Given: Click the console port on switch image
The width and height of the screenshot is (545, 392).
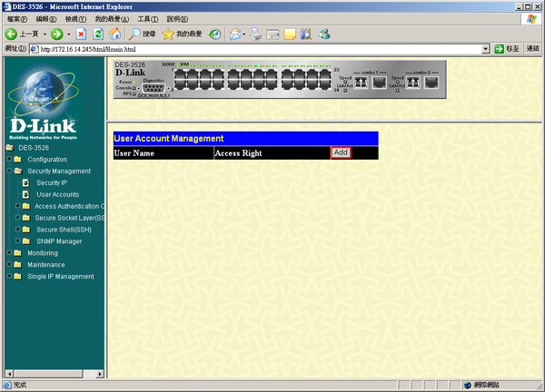Looking at the screenshot, I should [154, 88].
